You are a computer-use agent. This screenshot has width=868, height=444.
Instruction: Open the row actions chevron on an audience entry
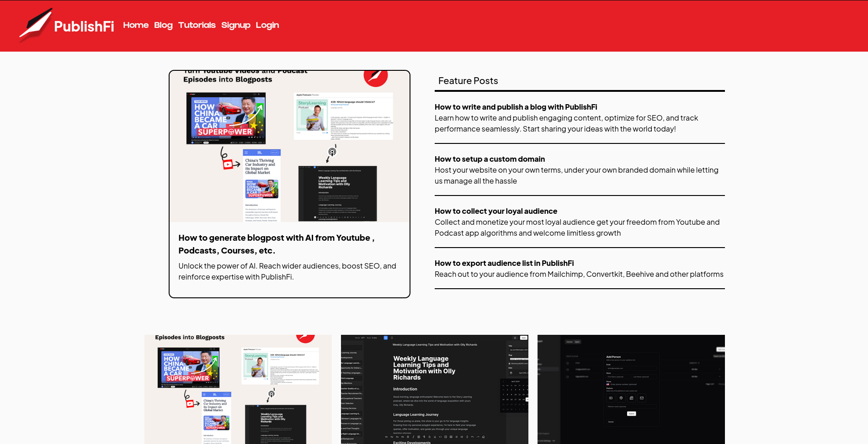tap(719, 370)
